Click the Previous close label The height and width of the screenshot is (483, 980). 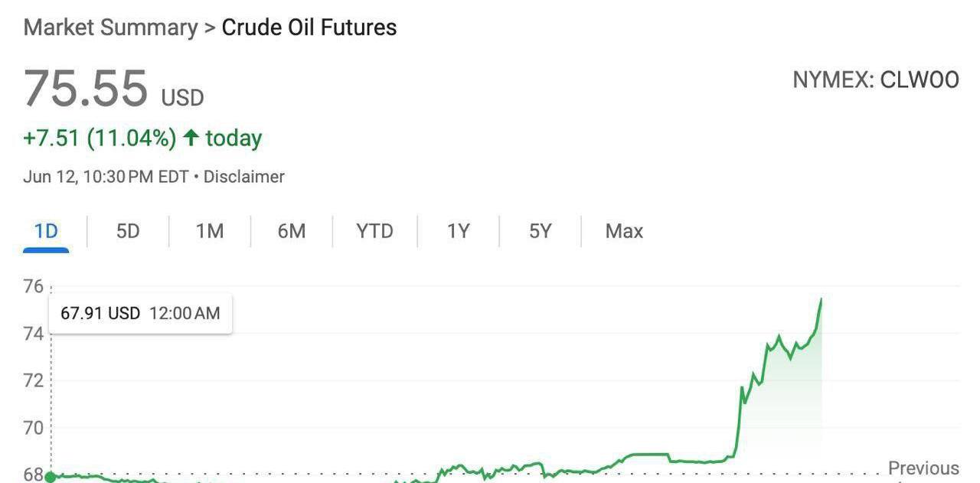[x=923, y=468]
